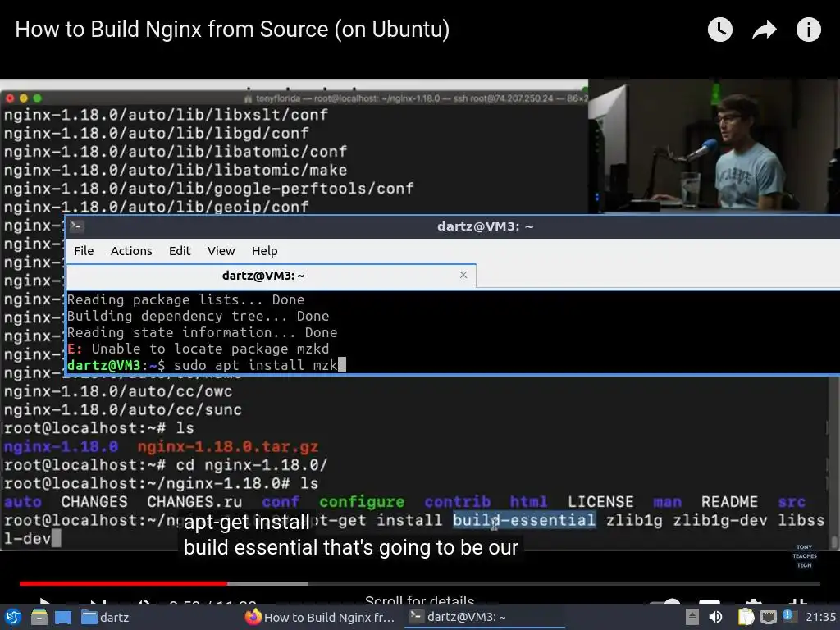This screenshot has width=840, height=630.
Task: Click the presenter webcam video inset
Action: point(714,146)
